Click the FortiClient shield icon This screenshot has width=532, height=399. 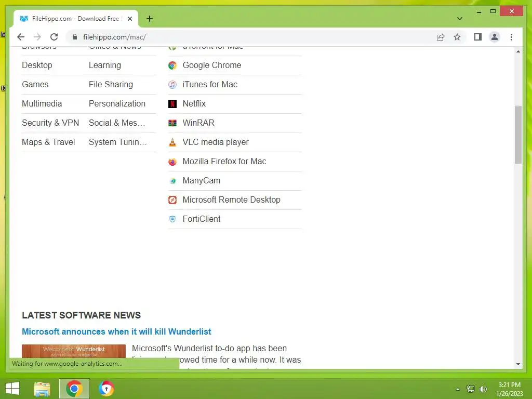(172, 219)
